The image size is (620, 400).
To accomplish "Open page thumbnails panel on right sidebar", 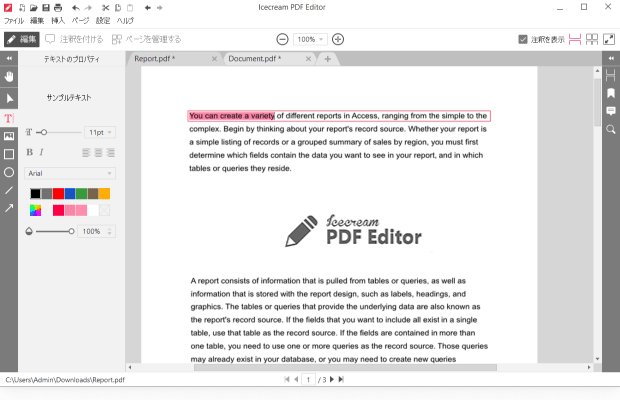I will tap(611, 75).
